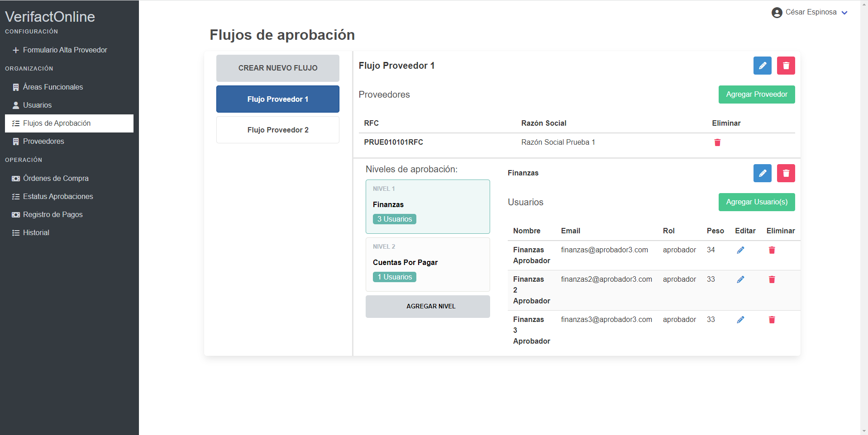The height and width of the screenshot is (435, 868).
Task: Go to Órdenes de Compra section
Action: point(56,179)
